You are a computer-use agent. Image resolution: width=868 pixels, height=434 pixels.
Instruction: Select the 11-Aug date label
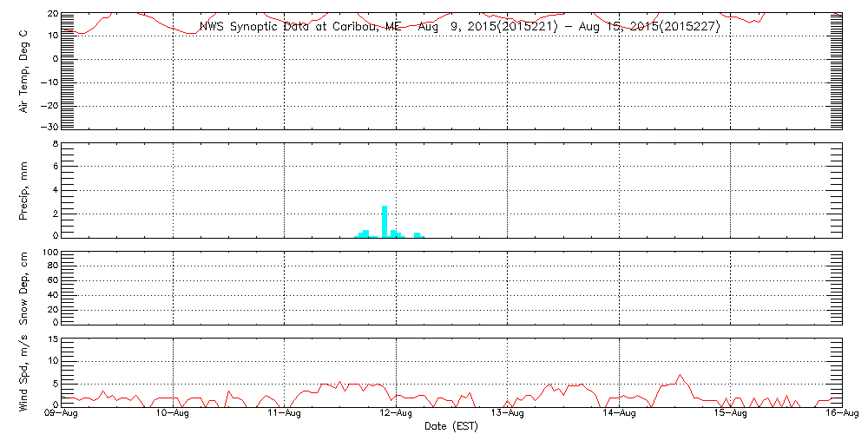coord(285,414)
